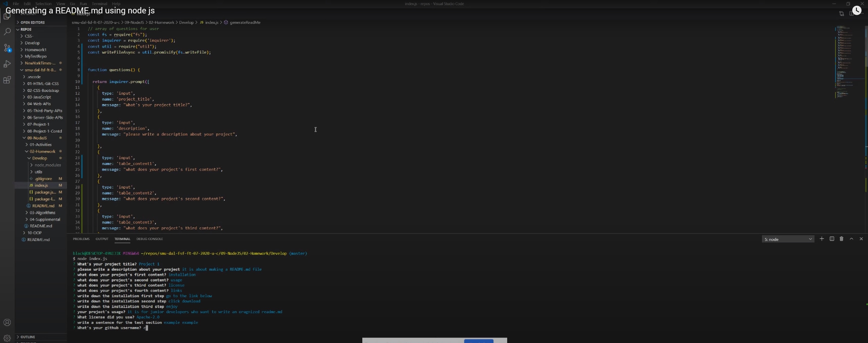
Task: Click the video title 'Generating a README.md using node js'
Action: [80, 10]
